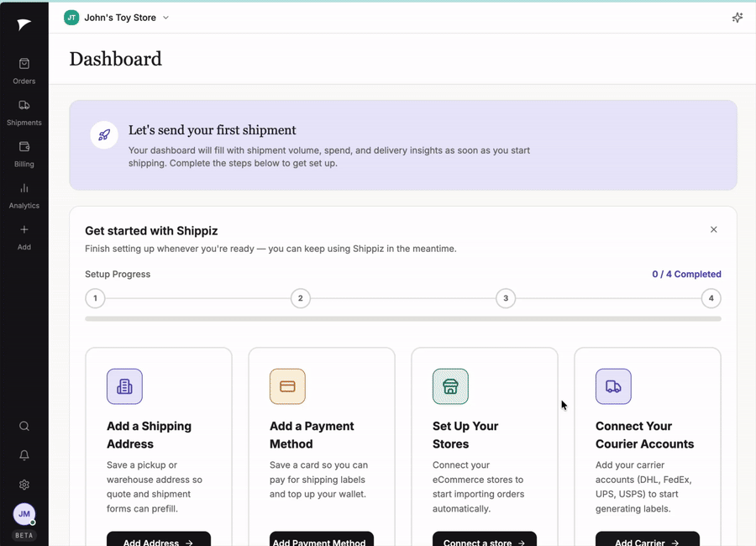The image size is (756, 546).
Task: Select setup progress step 1
Action: point(96,298)
